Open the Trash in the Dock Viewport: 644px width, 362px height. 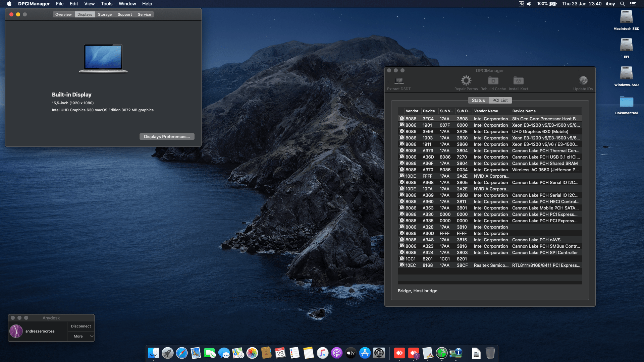pyautogui.click(x=490, y=353)
